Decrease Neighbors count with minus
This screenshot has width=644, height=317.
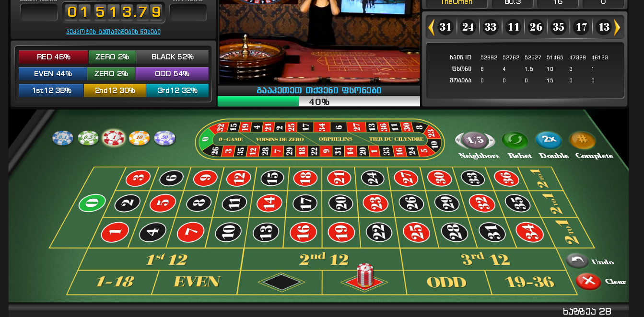[491, 140]
